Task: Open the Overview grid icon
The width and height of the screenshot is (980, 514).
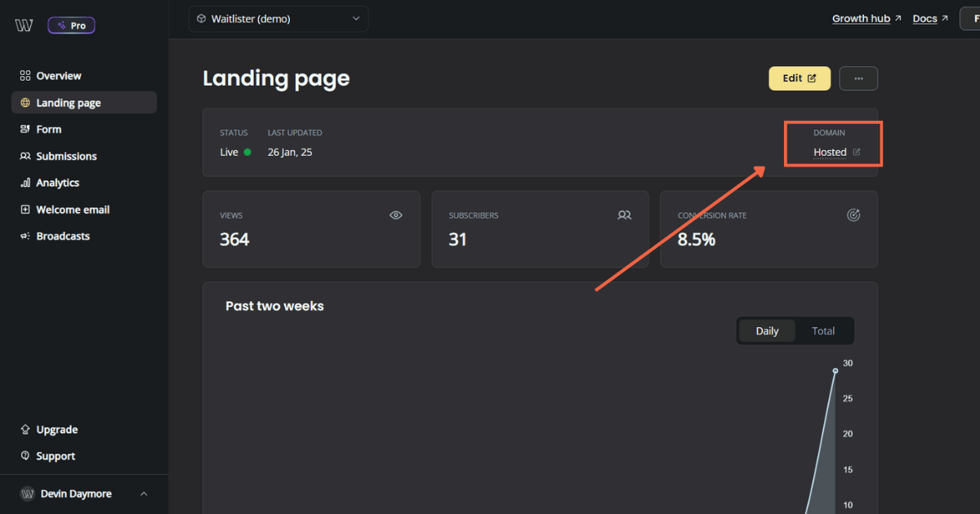Action: (24, 75)
